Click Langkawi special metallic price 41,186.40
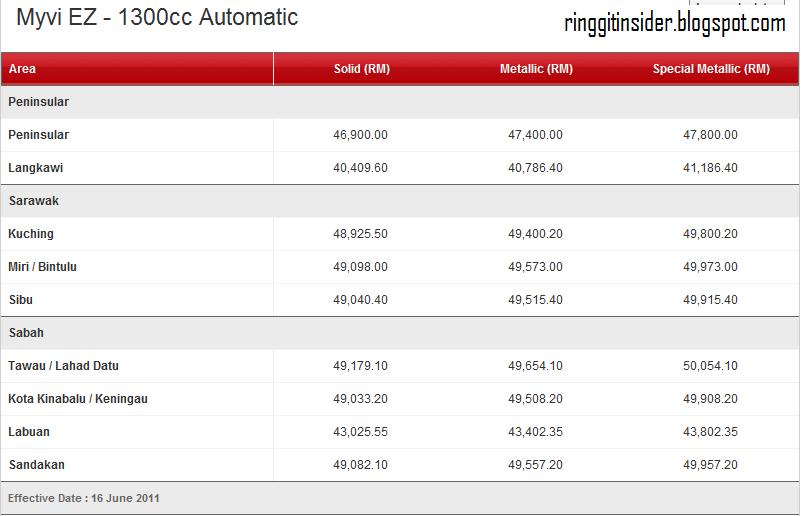Image resolution: width=801 pixels, height=516 pixels. (x=710, y=168)
